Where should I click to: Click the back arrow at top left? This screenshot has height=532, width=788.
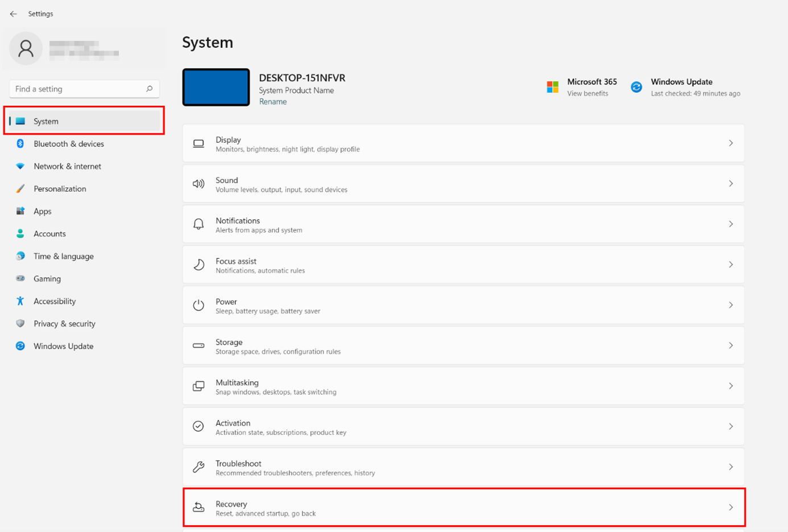[x=13, y=14]
